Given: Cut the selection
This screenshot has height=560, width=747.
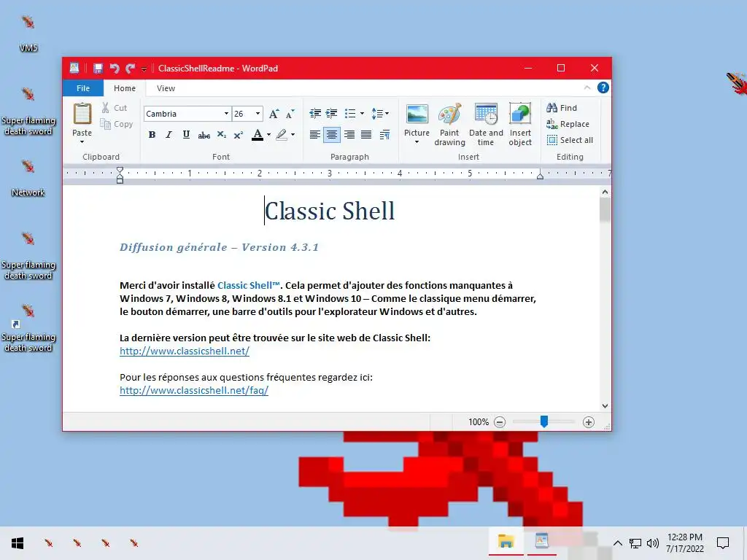Looking at the screenshot, I should pos(115,108).
